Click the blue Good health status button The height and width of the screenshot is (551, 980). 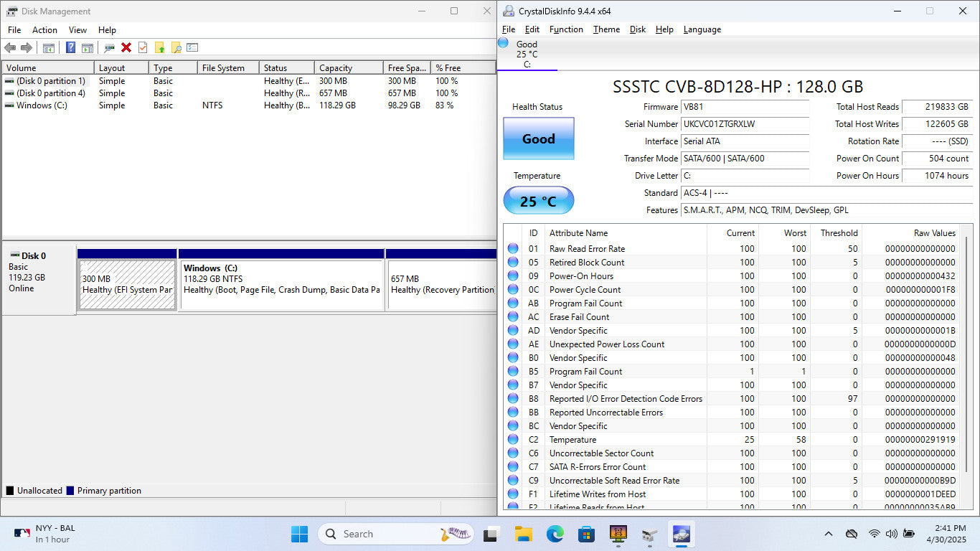tap(538, 138)
